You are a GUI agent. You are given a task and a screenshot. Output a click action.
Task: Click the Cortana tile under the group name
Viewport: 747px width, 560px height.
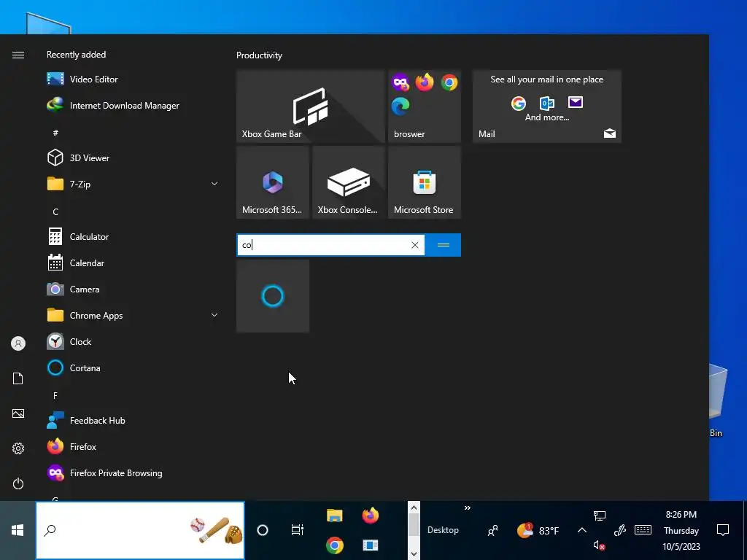point(273,296)
